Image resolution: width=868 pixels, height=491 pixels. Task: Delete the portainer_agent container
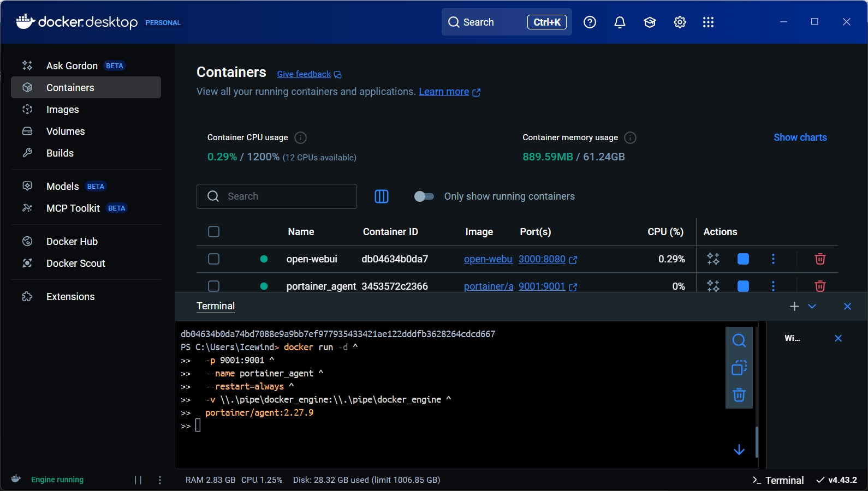tap(820, 286)
